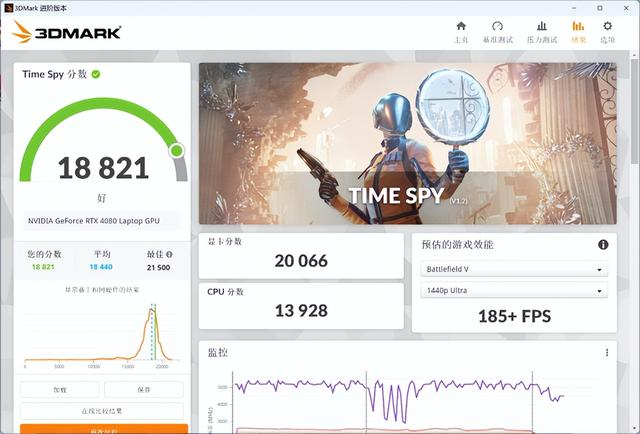Viewport: 640px width, 434px height.
Task: Click the info icon in estimated game performance
Action: click(603, 245)
